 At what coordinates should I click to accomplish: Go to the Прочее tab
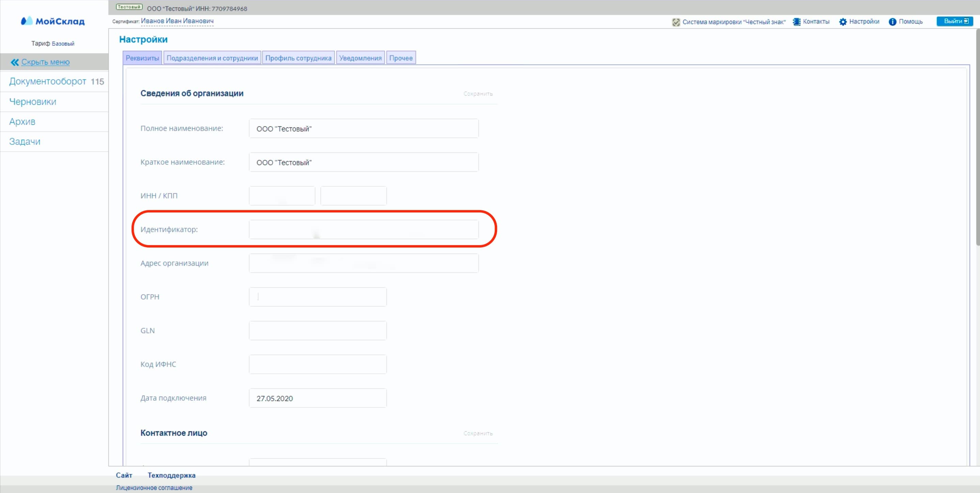401,58
